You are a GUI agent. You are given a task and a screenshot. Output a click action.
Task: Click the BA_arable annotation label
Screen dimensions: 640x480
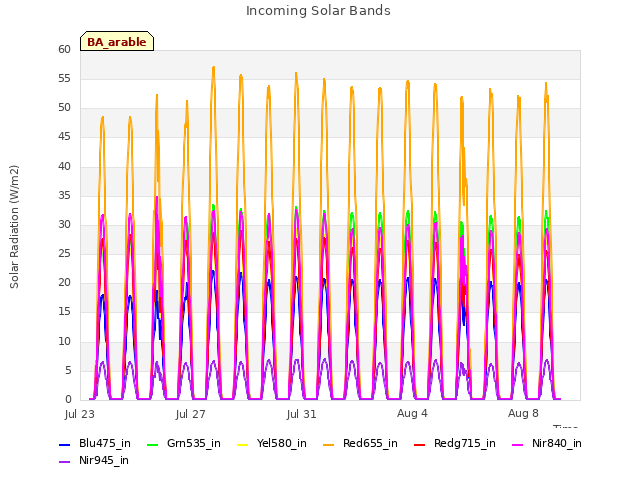[117, 42]
